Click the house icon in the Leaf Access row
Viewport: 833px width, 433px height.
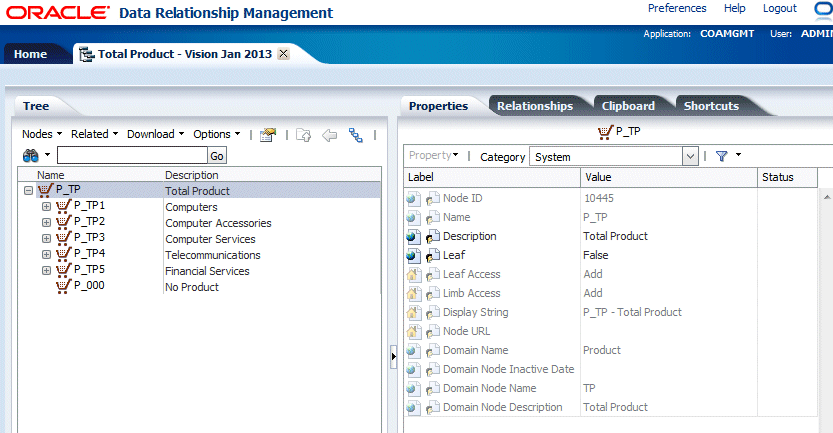(413, 275)
